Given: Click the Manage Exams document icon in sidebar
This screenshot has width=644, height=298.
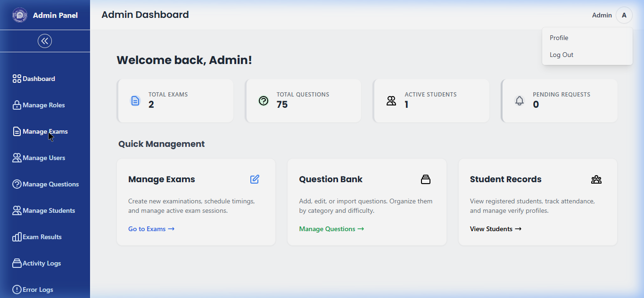Looking at the screenshot, I should click(17, 131).
